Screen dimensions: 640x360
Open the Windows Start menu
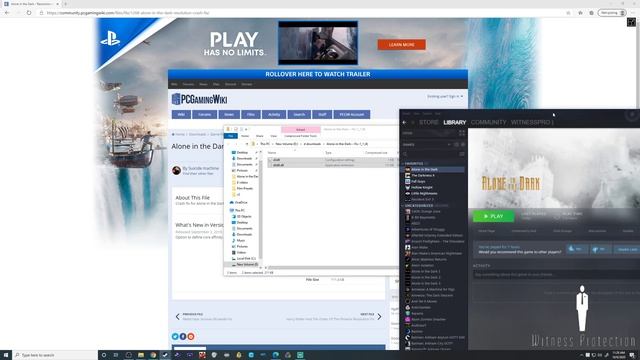pos(6,355)
